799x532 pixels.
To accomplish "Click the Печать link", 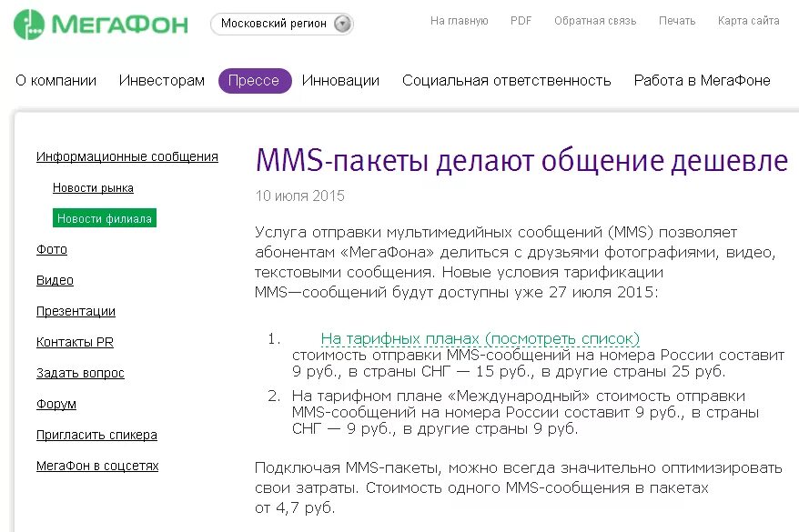I will (677, 21).
